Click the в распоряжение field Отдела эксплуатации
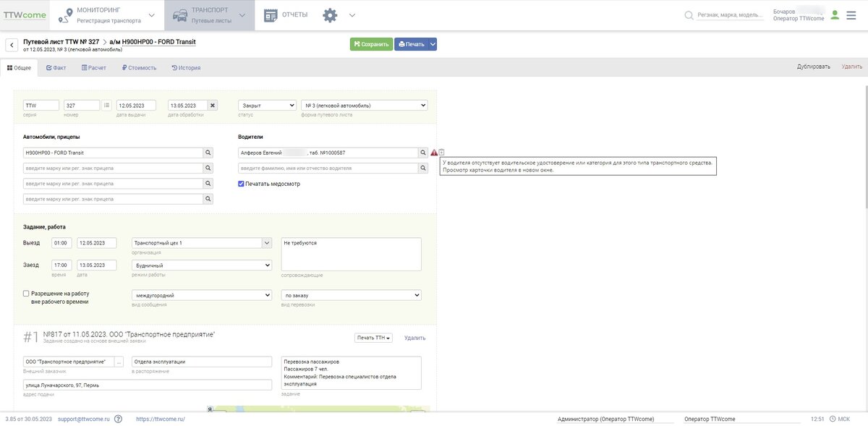 pos(202,362)
